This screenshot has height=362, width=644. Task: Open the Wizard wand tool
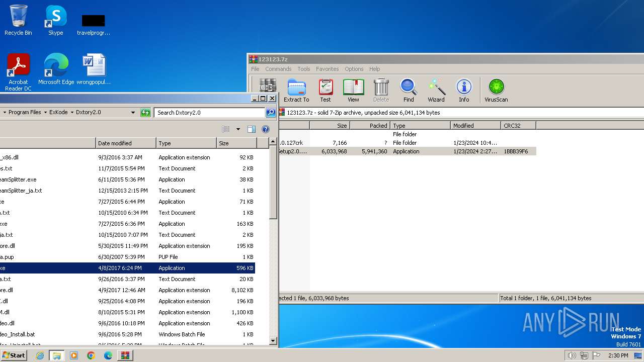436,90
